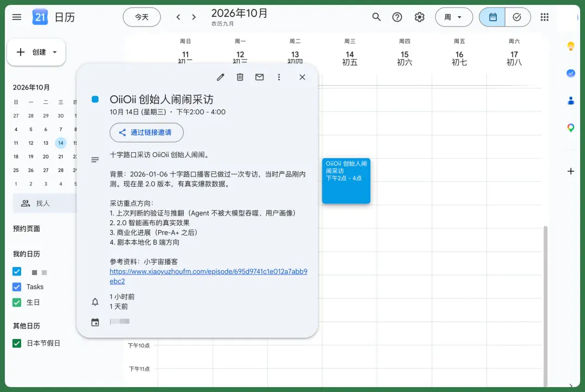Click the 我的日历 section heading
585x392 pixels.
(27, 254)
